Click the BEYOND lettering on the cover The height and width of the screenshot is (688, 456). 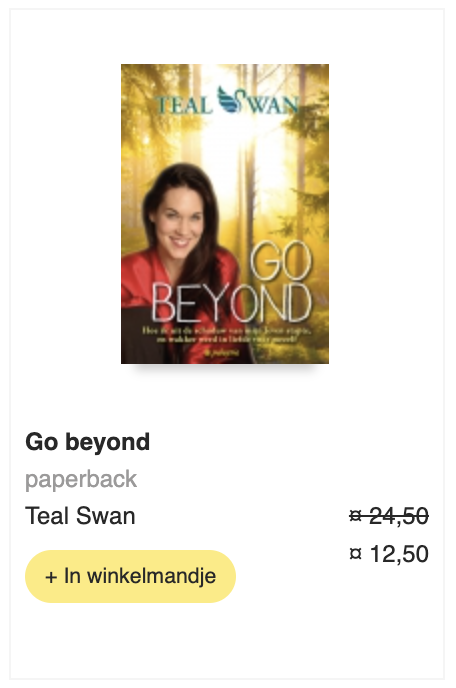point(231,303)
